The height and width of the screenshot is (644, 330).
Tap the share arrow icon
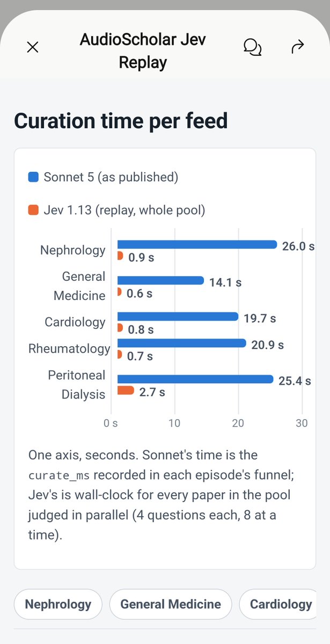tap(297, 47)
